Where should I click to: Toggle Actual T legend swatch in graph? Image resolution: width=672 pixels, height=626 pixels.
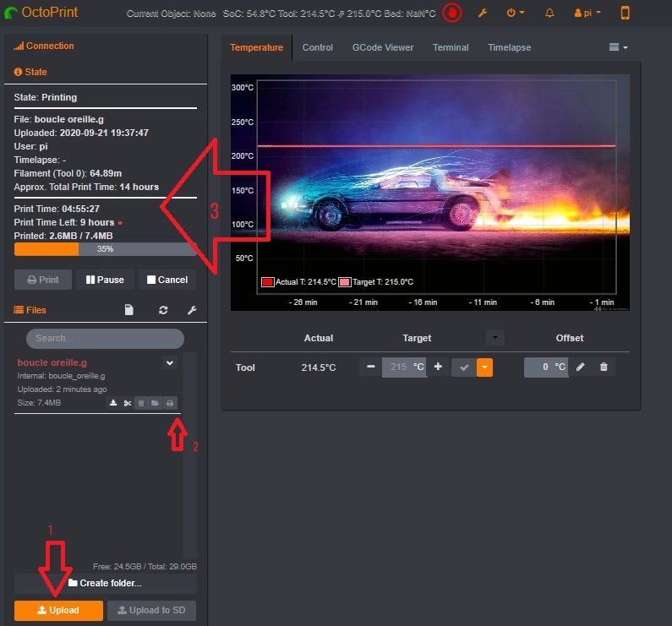267,282
